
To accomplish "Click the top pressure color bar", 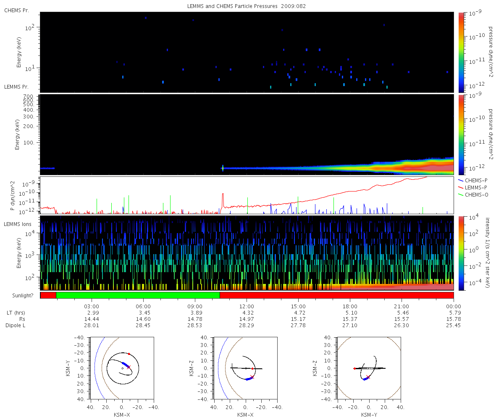I will [462, 52].
